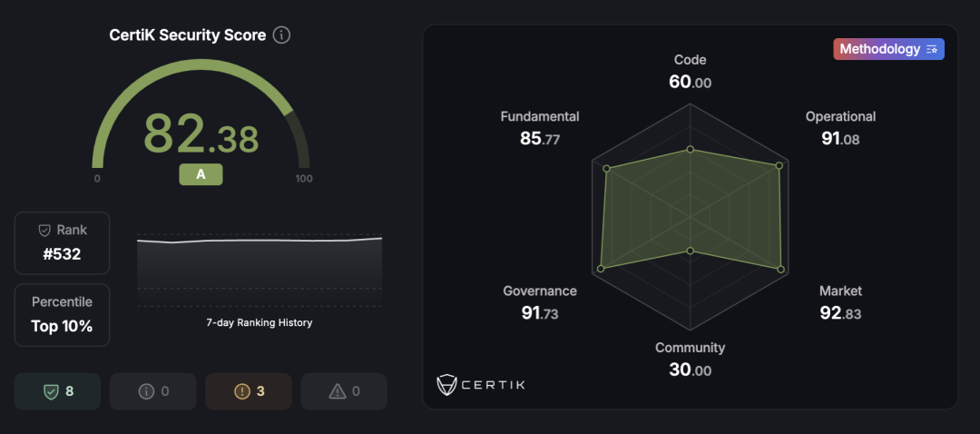980x434 pixels.
Task: Click the green shield check icon showing 8
Action: [x=51, y=391]
